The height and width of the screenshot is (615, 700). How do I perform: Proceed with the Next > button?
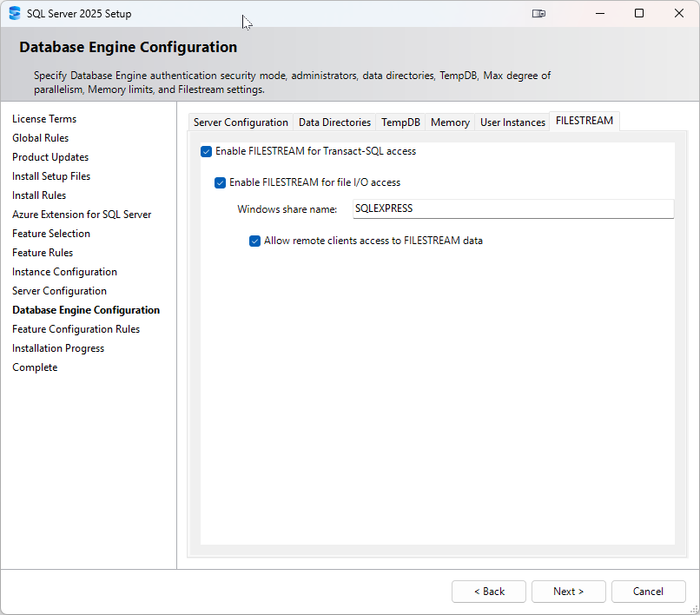click(x=568, y=592)
